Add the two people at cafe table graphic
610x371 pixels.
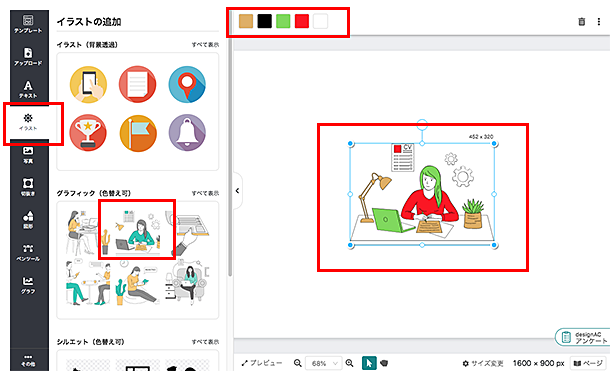tap(89, 283)
